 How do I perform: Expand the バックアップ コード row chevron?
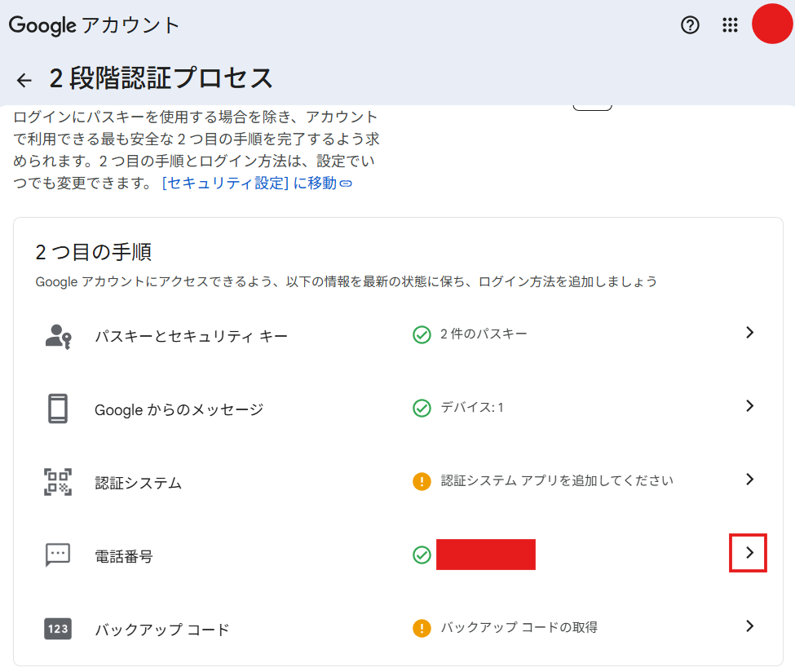[x=750, y=626]
